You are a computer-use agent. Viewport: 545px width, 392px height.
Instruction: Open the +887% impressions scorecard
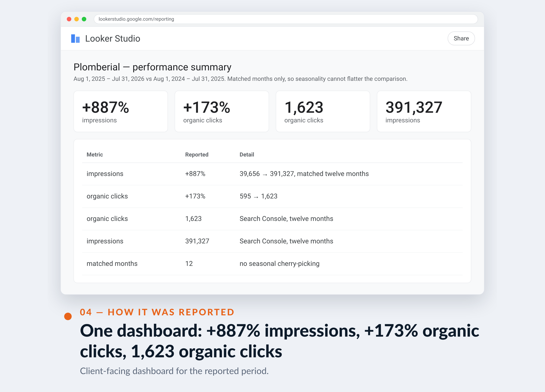pos(121,111)
